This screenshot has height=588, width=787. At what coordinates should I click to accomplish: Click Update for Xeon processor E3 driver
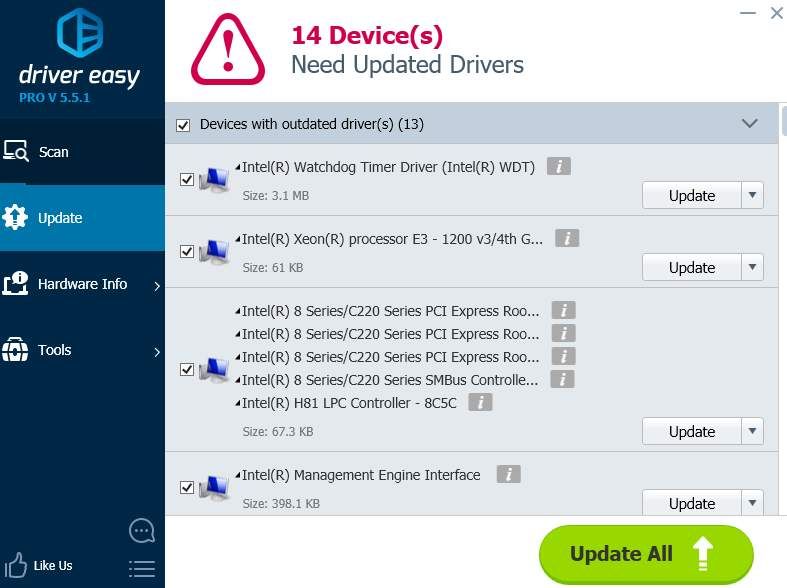click(x=691, y=268)
